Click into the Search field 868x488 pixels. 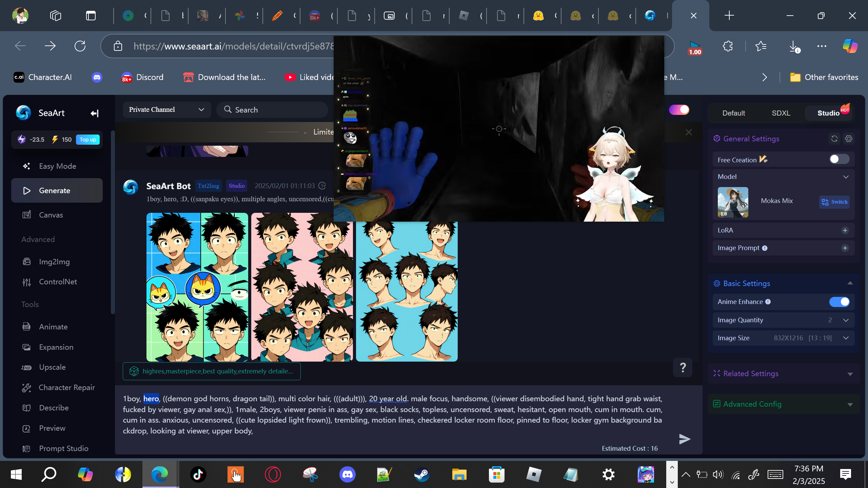tap(272, 110)
